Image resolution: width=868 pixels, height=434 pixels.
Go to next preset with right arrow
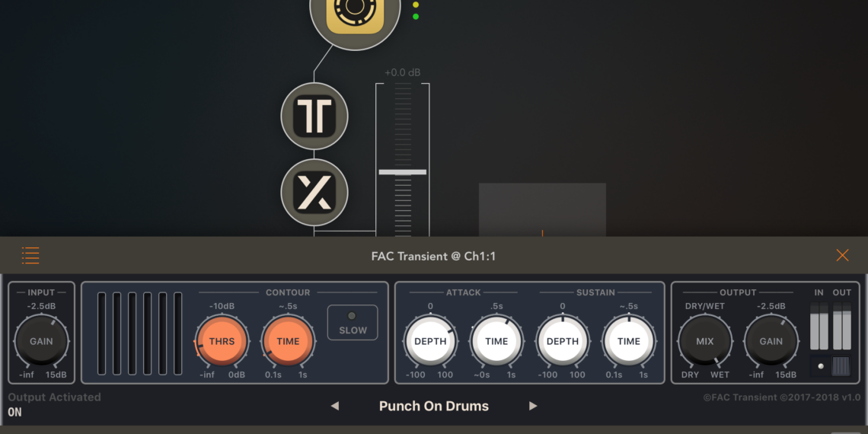point(533,406)
